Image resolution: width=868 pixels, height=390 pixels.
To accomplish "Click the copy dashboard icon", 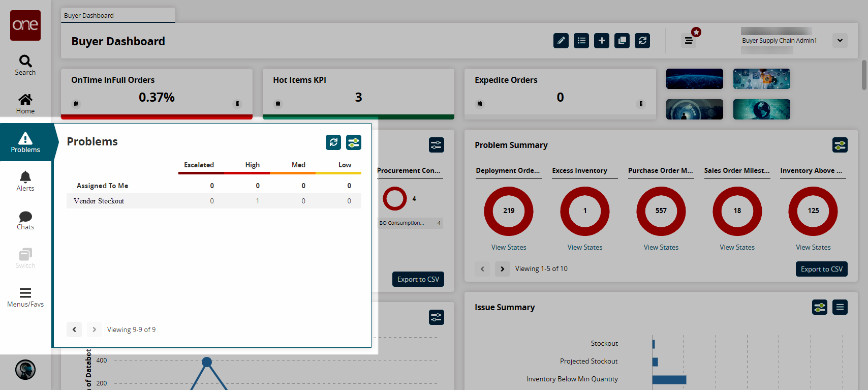I will tap(622, 41).
